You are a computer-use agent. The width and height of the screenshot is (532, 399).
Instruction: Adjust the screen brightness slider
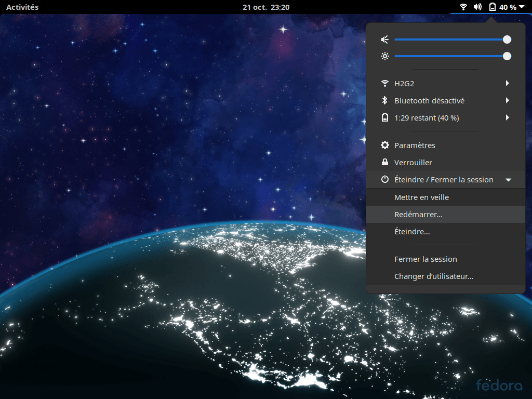453,56
